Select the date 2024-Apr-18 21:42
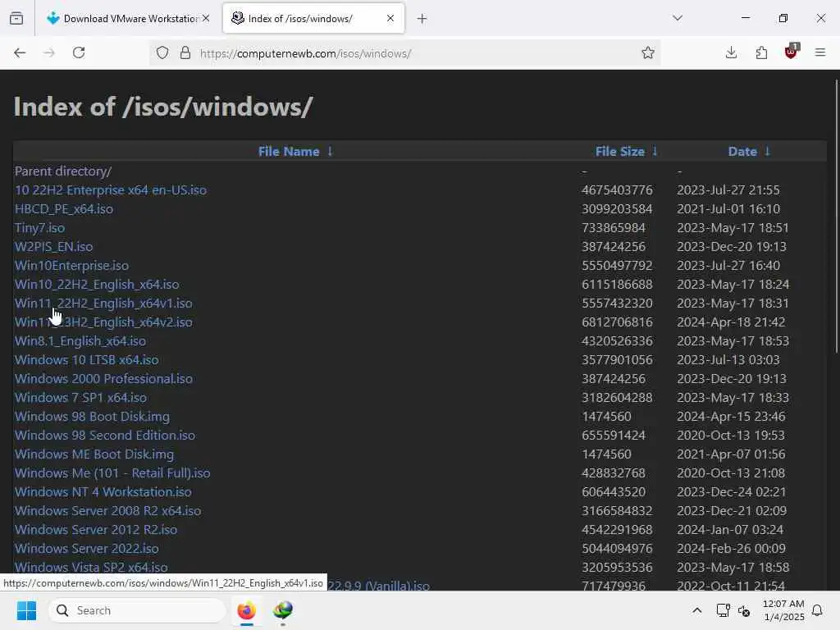The height and width of the screenshot is (630, 840). 731,322
